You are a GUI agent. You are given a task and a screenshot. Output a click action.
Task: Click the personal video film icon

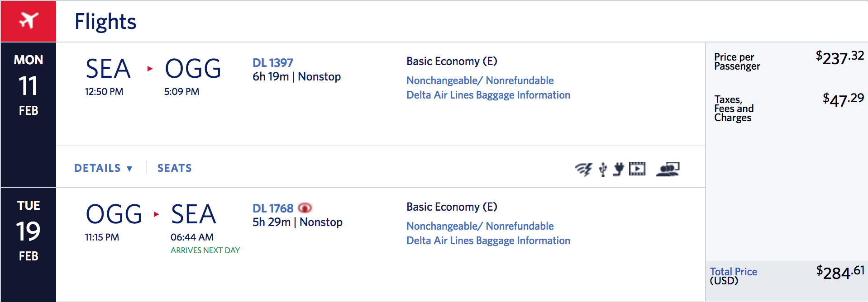click(637, 169)
